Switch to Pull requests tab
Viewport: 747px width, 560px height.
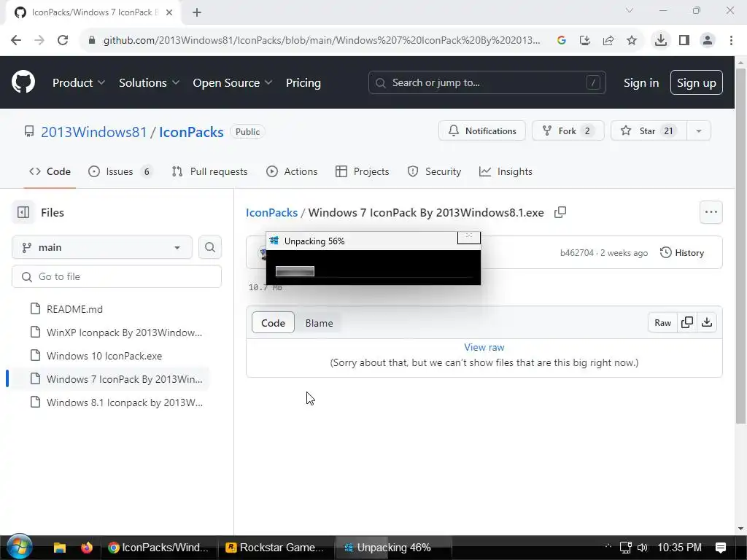(209, 172)
